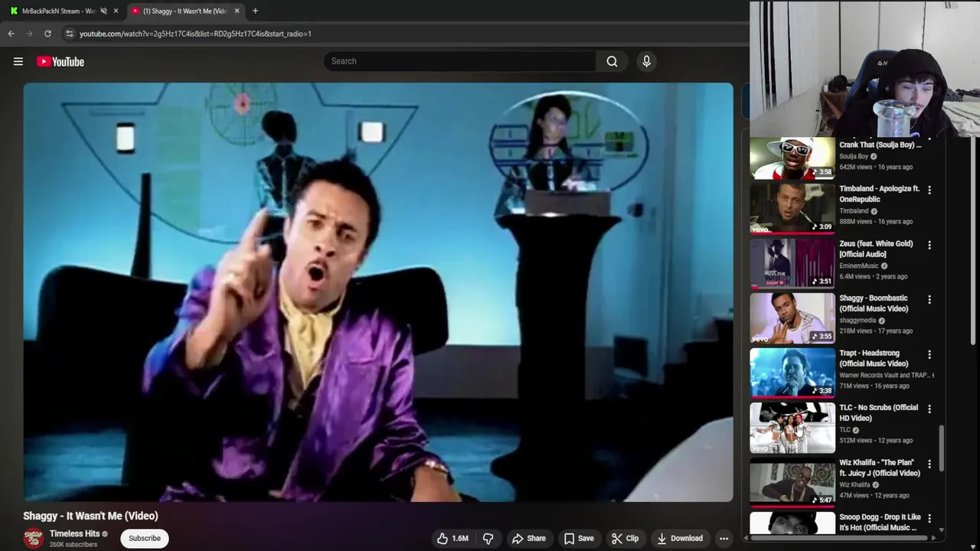Unmute the MrBackPackN Stream tab audio icon

pos(103,11)
